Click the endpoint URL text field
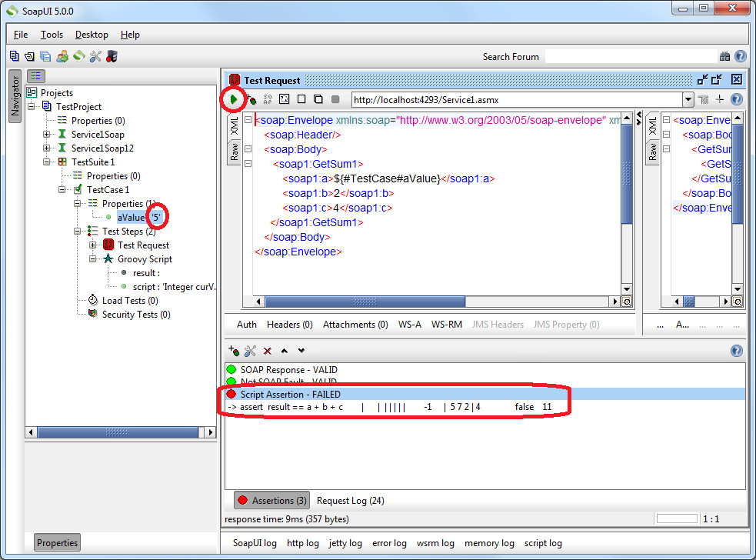 (517, 100)
